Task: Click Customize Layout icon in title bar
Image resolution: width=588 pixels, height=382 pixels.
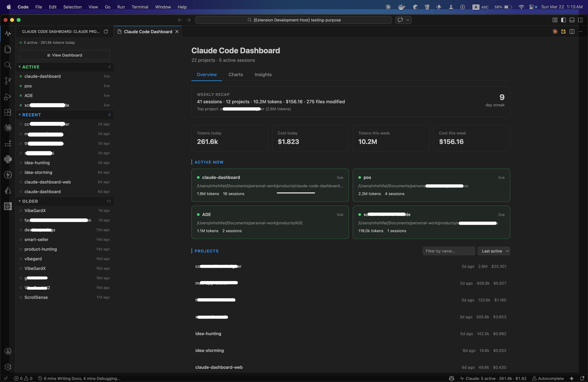Action: [x=555, y=20]
